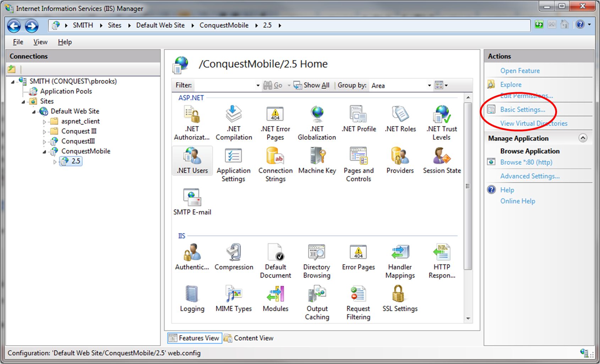
Task: Click the Open Feature link
Action: point(520,71)
